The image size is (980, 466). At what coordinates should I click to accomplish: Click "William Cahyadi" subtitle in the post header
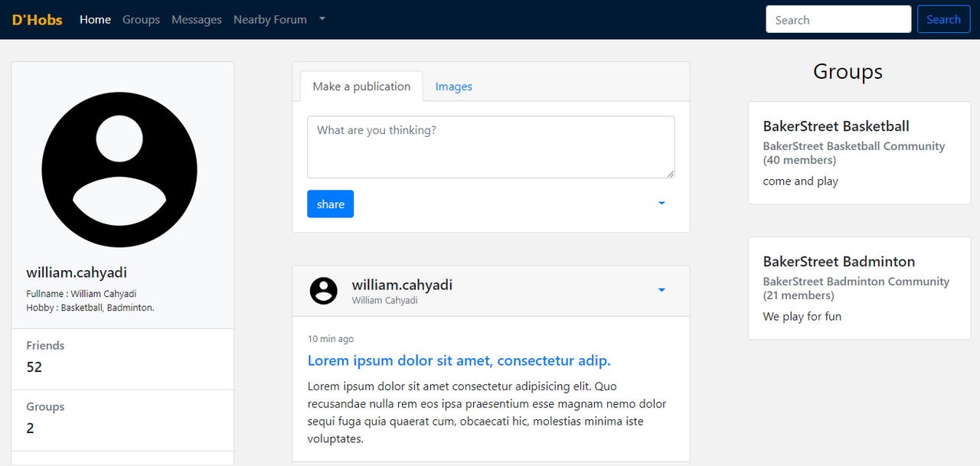tap(385, 301)
